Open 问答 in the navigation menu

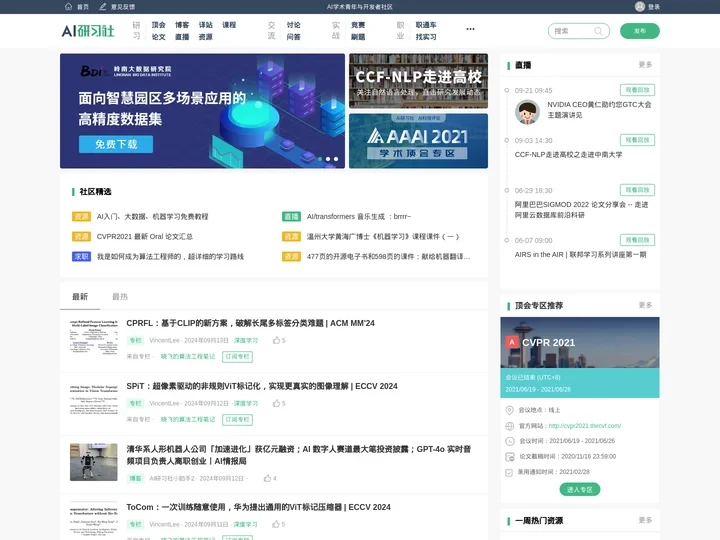pos(293,37)
